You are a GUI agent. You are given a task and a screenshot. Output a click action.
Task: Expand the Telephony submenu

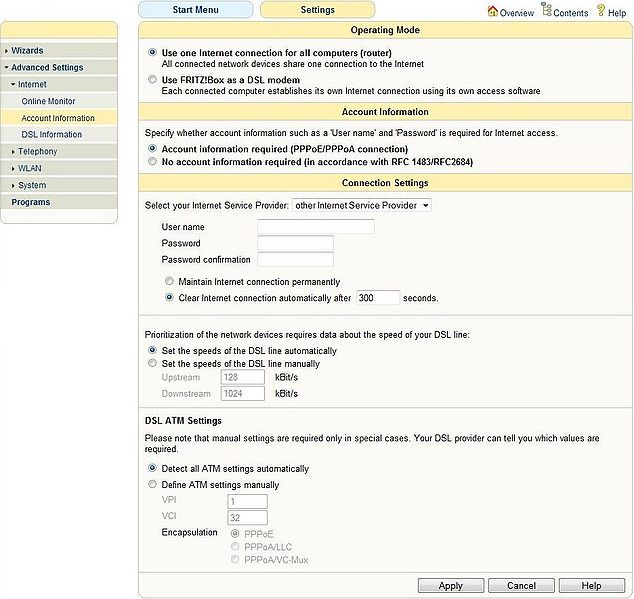[x=59, y=152]
